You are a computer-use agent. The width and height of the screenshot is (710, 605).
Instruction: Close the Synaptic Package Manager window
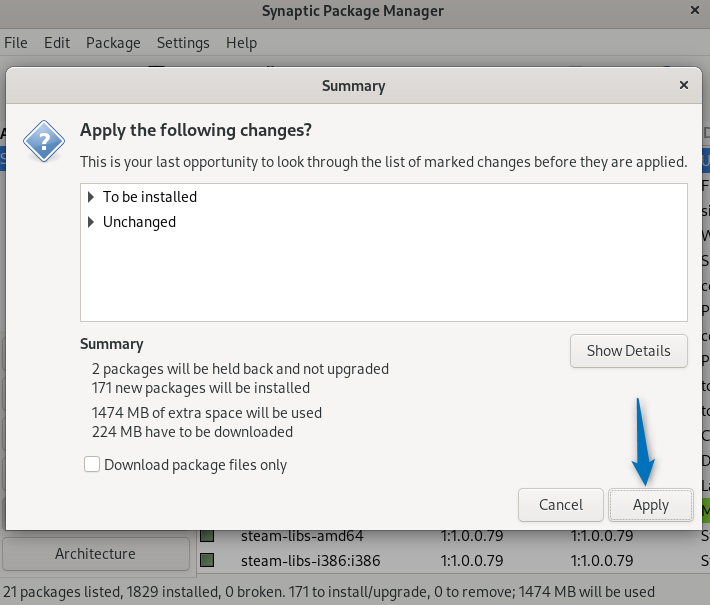[x=695, y=11]
